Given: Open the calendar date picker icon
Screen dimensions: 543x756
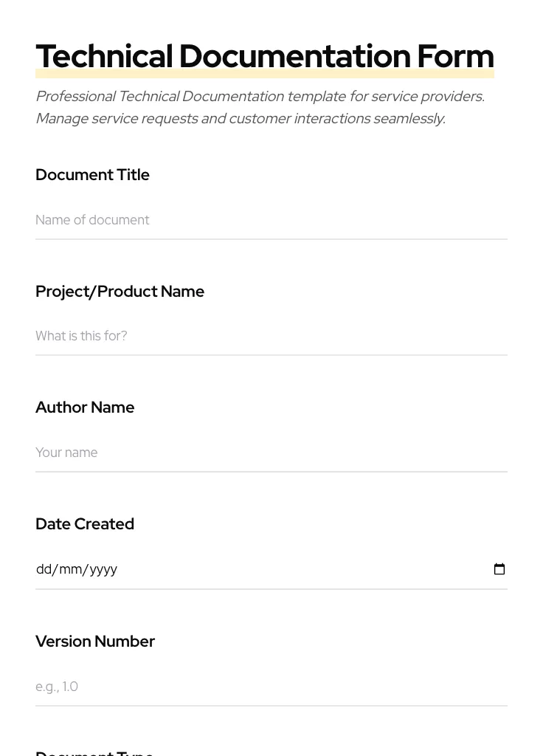Looking at the screenshot, I should coord(499,568).
